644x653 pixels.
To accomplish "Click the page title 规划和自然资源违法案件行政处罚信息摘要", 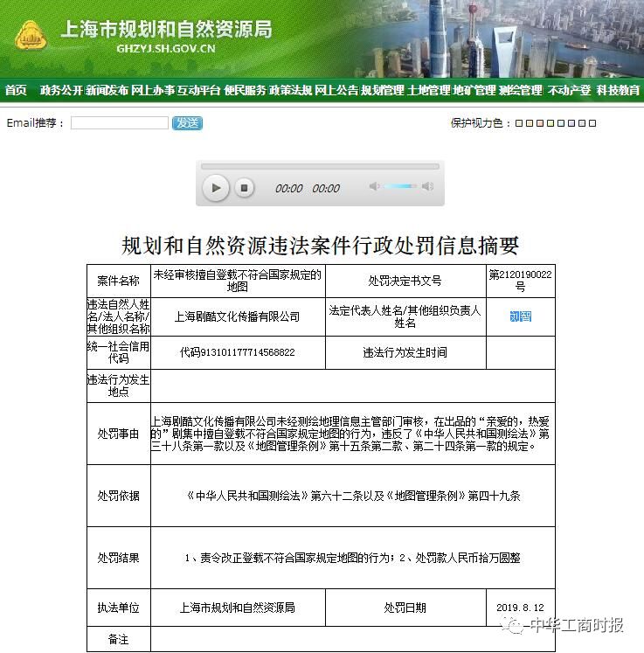I will pos(320,245).
